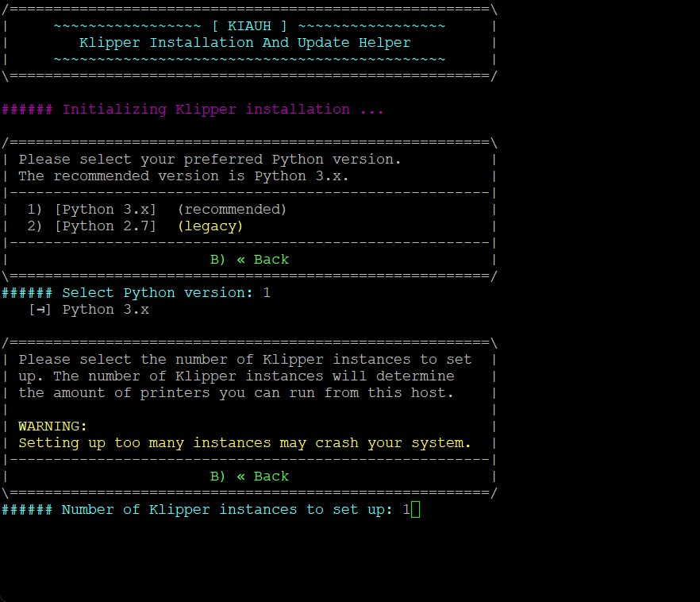Click the '[→] Python 3.x' confirmation line
The height and width of the screenshot is (602, 700).
[x=89, y=310]
